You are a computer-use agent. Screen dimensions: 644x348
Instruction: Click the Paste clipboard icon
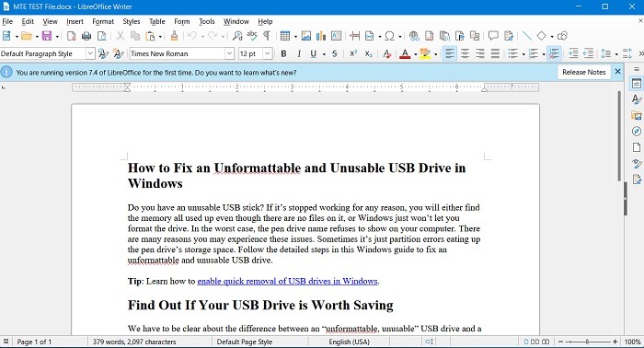(x=150, y=36)
